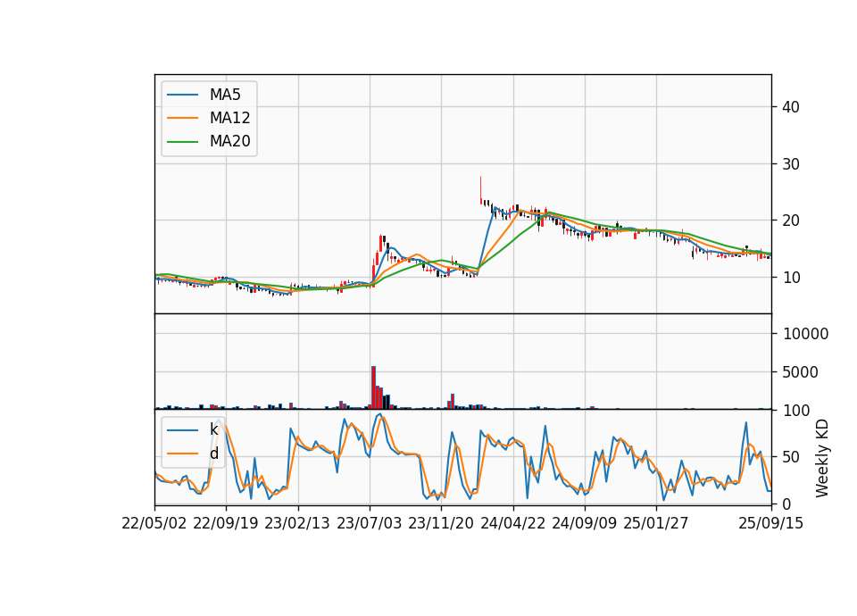Click the k legend label
The width and height of the screenshot is (857, 616).
(x=213, y=429)
